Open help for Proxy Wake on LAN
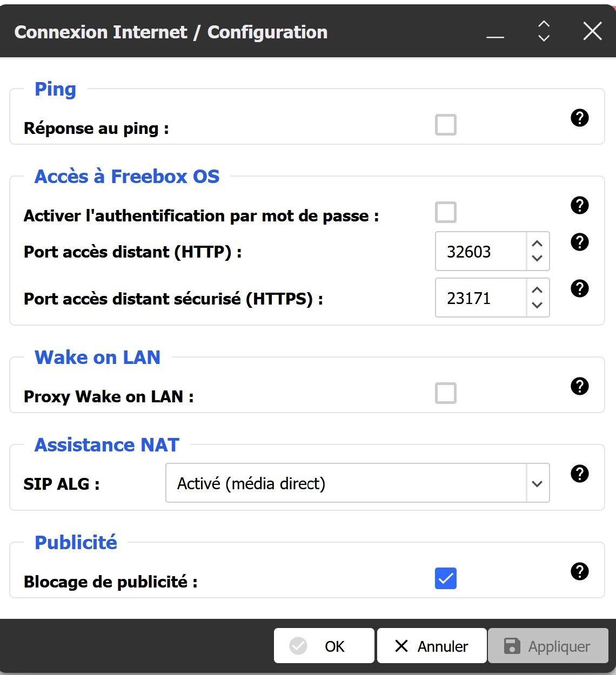The image size is (616, 675). coord(580,386)
